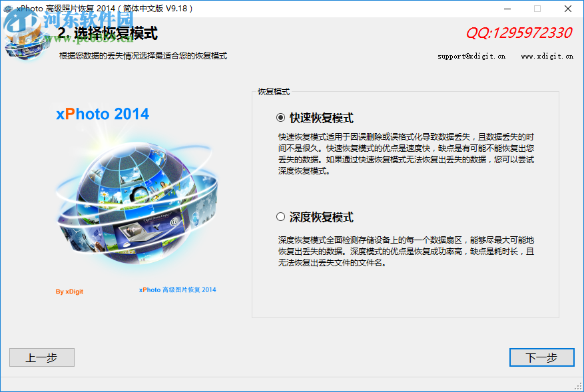Click the subtitle 根据您数据的丢失情况 text
Screen dimensions: 584x392
[x=143, y=56]
